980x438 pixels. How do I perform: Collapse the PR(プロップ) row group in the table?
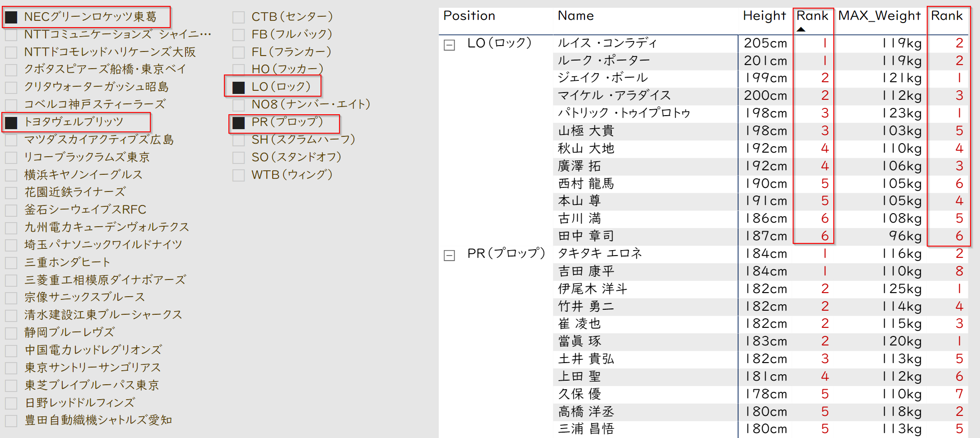[x=449, y=256]
